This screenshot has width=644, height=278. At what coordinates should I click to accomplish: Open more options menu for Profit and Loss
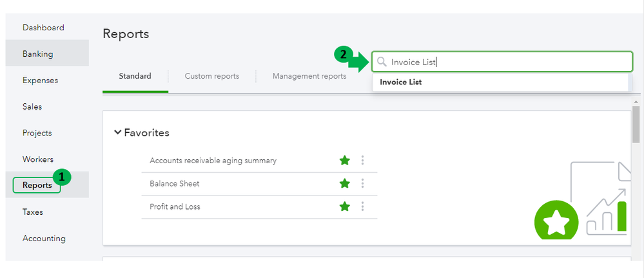362,206
